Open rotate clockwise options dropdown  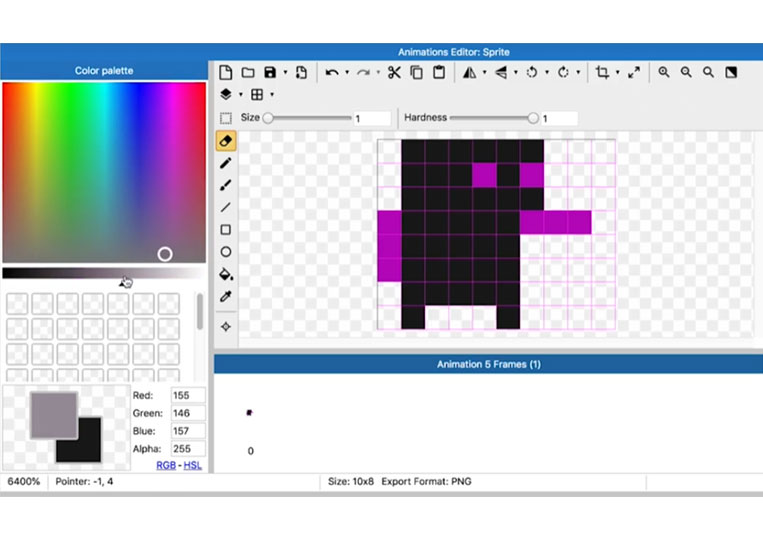coord(578,72)
